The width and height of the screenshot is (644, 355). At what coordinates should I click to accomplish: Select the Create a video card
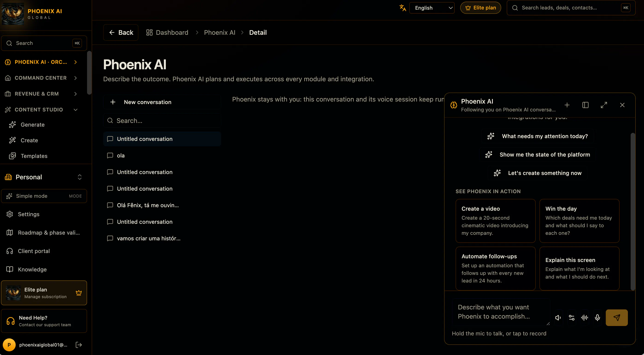495,221
